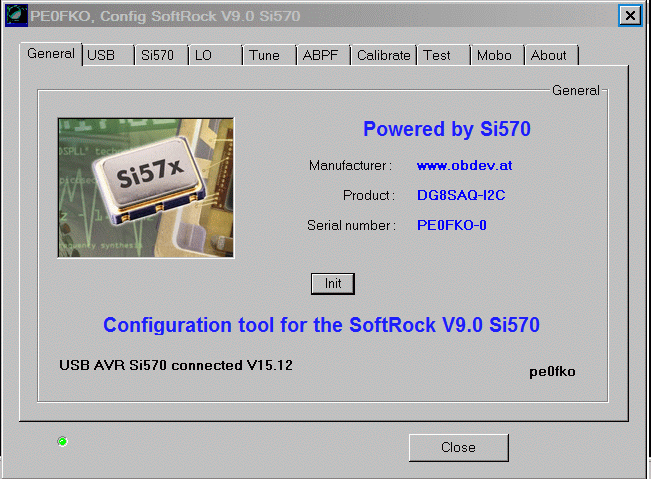Screen dimensions: 651x479
Task: Select the Test tab
Action: 437,56
